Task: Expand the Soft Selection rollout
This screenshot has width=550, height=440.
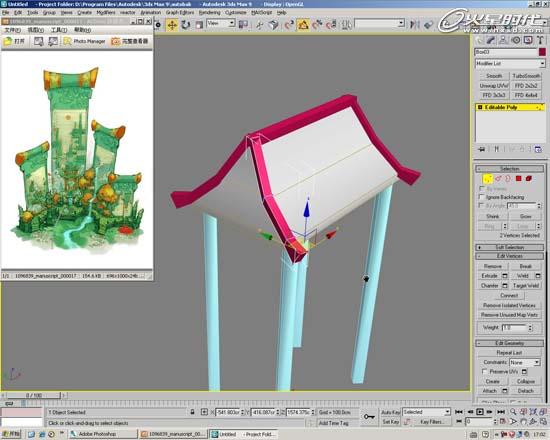Action: (510, 247)
